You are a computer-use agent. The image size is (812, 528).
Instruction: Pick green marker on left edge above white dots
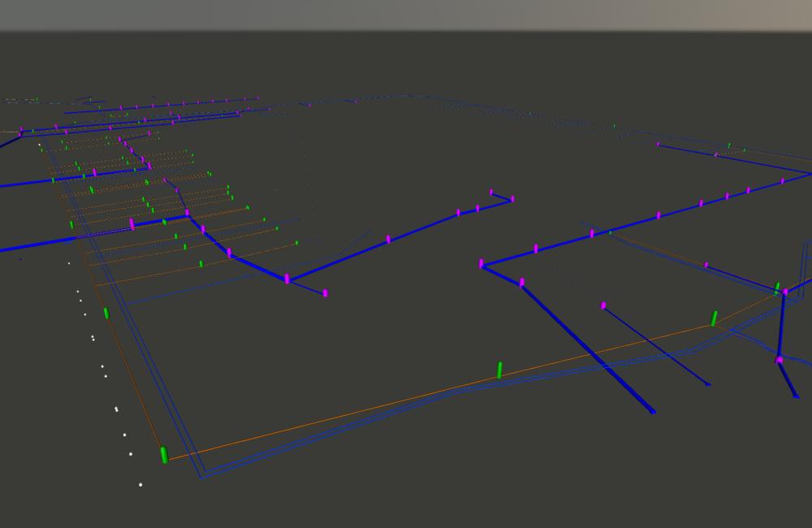pyautogui.click(x=106, y=313)
